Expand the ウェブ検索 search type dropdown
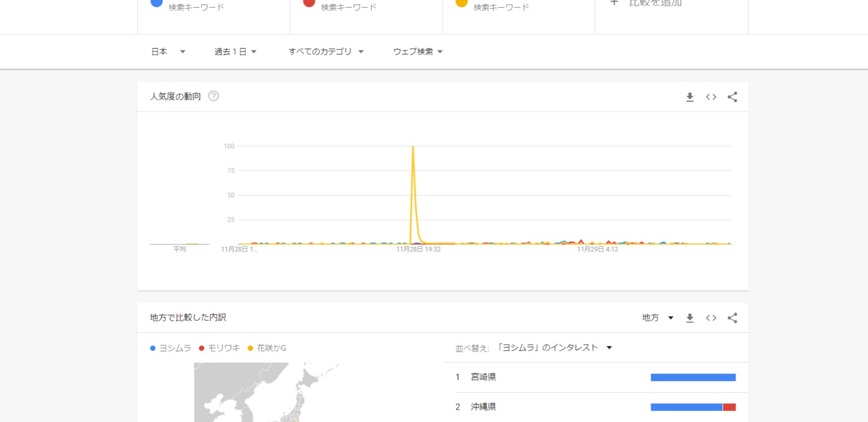The image size is (868, 422). point(417,52)
